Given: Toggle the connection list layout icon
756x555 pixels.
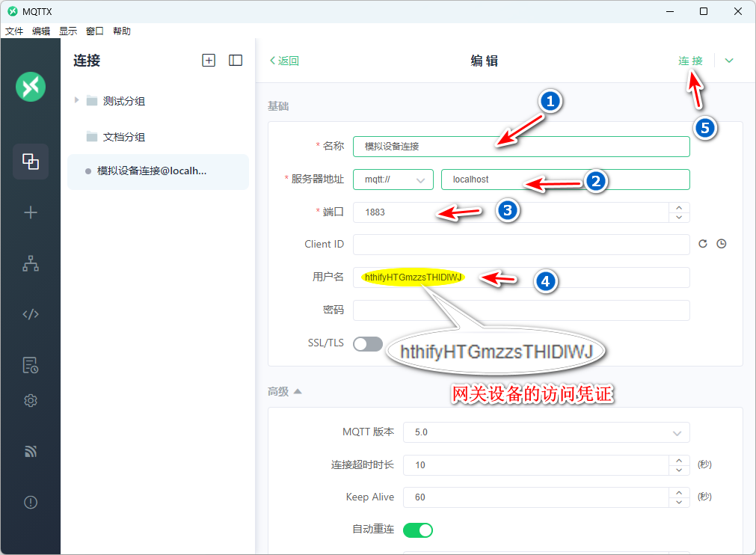Looking at the screenshot, I should click(x=236, y=61).
